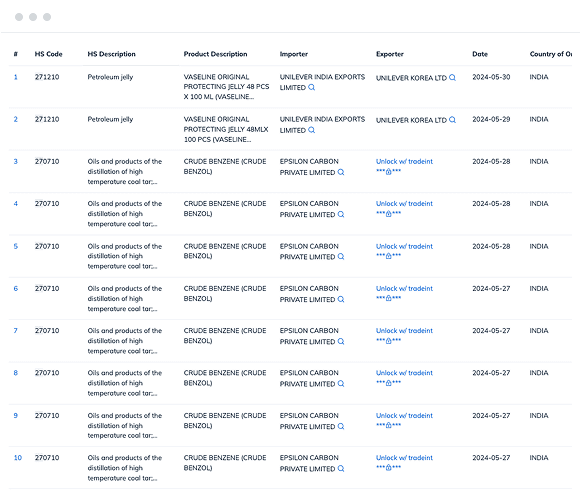Screen dimensions: 580x500
Task: Open row number 6 link
Action: 16,288
